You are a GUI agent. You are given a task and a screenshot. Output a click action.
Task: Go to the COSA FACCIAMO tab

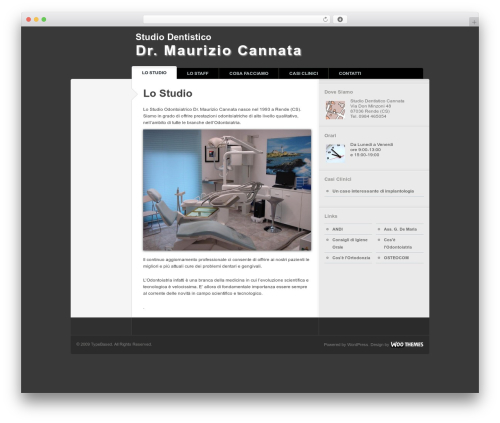249,73
